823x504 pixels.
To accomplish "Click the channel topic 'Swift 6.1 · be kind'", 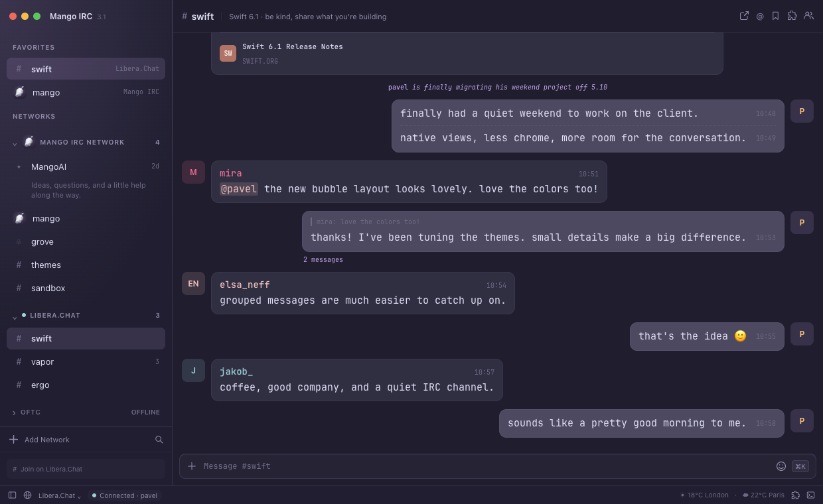I will (307, 17).
